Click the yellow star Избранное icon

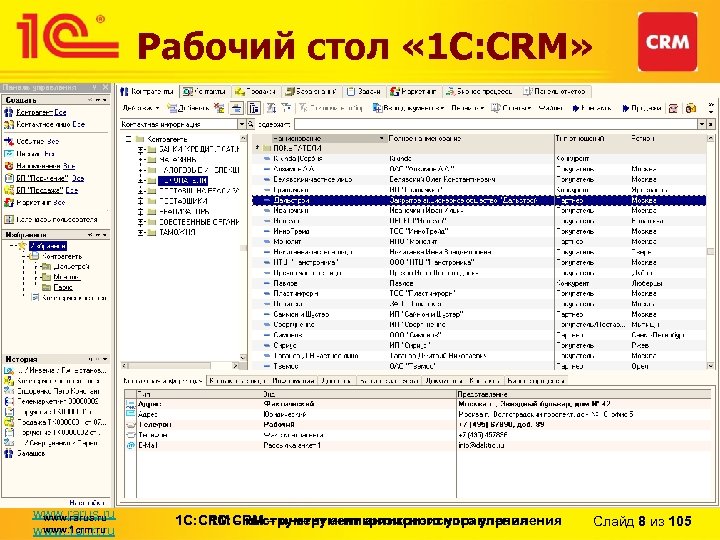pyautogui.click(x=22, y=246)
